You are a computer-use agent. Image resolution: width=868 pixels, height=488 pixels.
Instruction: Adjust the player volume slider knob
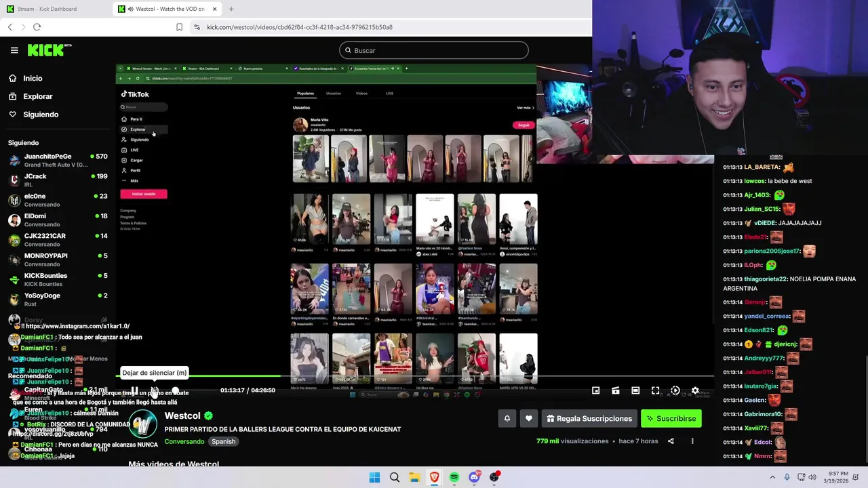pos(176,390)
